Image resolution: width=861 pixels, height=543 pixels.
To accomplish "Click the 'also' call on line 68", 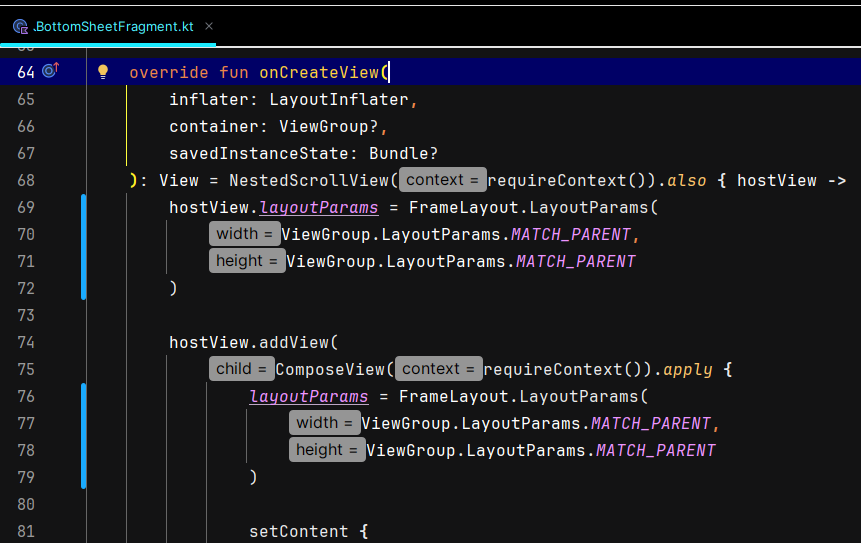I will pyautogui.click(x=686, y=180).
